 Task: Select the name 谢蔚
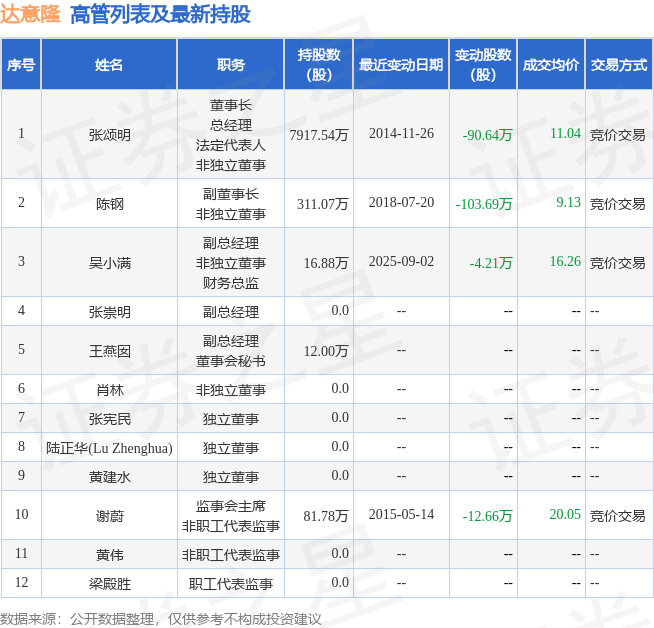tap(110, 516)
